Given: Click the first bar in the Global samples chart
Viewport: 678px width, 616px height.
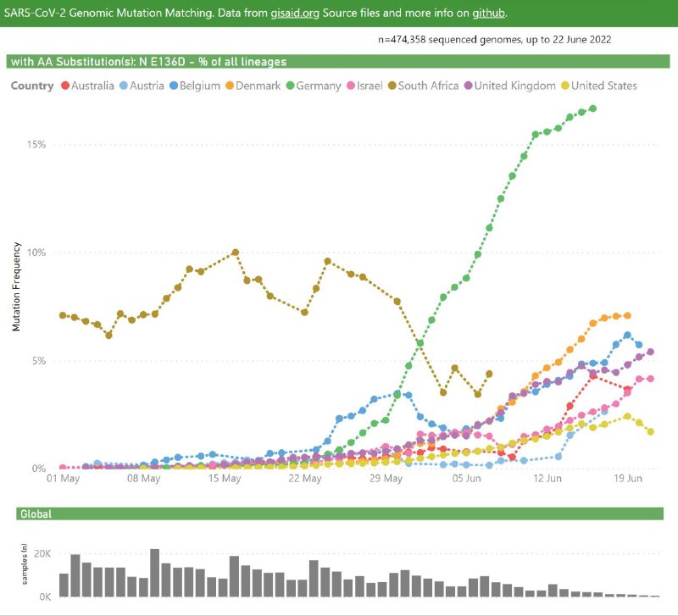Looking at the screenshot, I should 64,585.
